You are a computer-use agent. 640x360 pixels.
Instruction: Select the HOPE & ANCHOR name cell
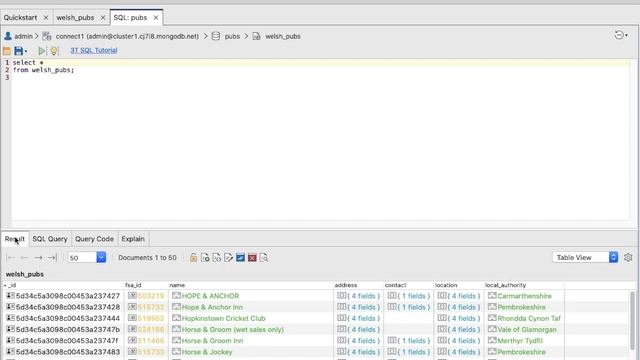[251, 296]
